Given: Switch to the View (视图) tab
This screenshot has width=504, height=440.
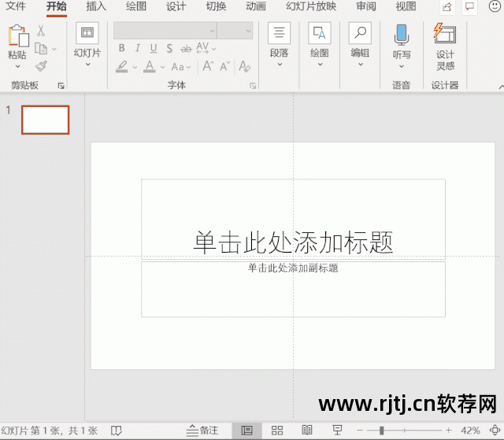Looking at the screenshot, I should (406, 6).
